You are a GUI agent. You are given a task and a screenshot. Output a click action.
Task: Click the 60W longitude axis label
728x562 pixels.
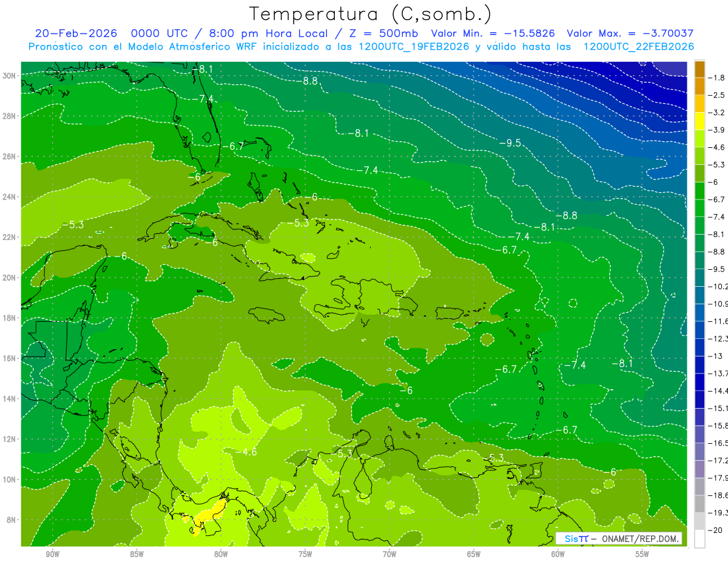[x=558, y=555]
